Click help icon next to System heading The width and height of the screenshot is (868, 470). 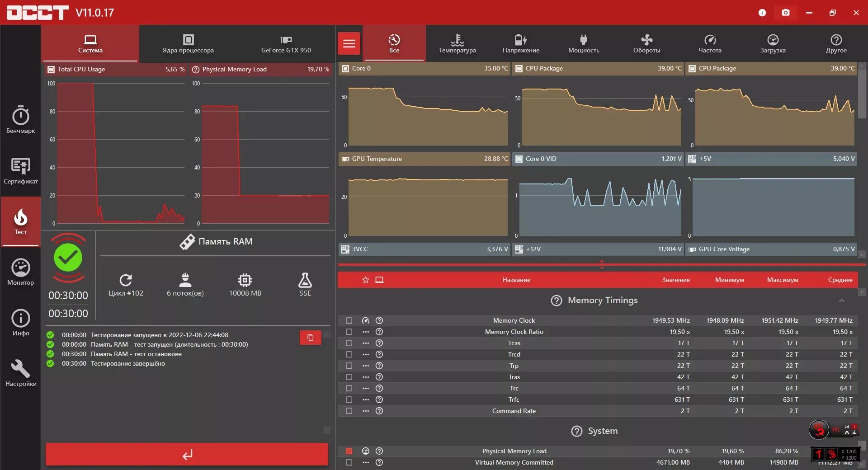pyautogui.click(x=576, y=431)
